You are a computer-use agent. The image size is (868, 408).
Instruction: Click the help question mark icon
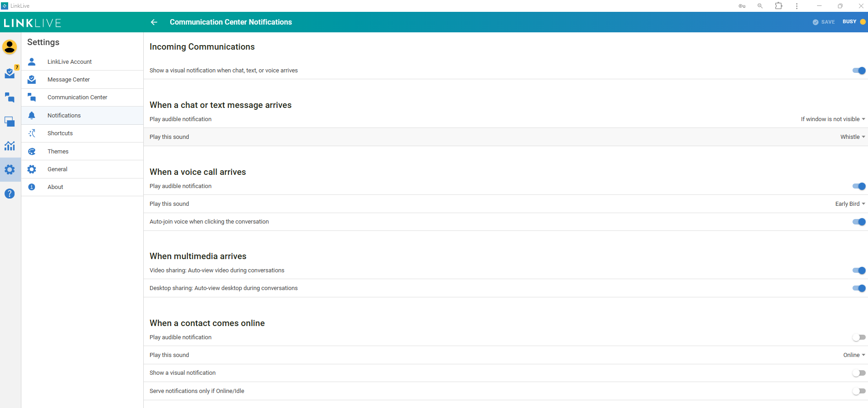10,194
